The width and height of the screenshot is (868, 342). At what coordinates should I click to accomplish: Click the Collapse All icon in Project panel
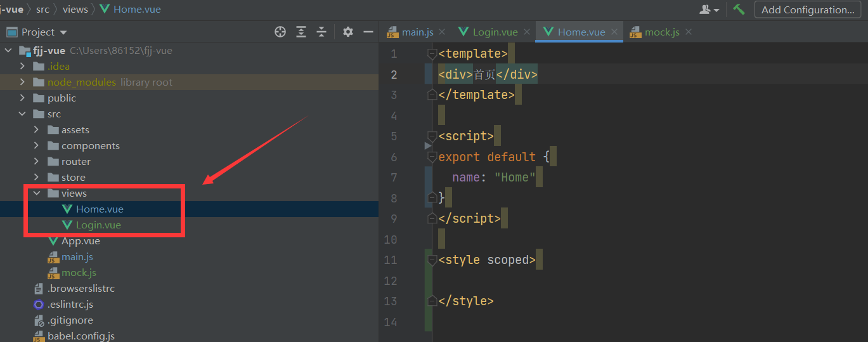(x=321, y=32)
